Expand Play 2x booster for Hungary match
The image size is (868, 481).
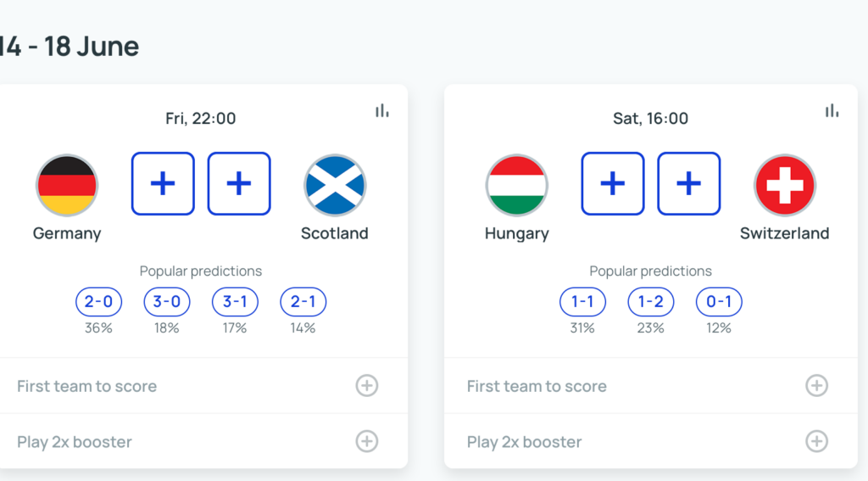click(x=816, y=441)
